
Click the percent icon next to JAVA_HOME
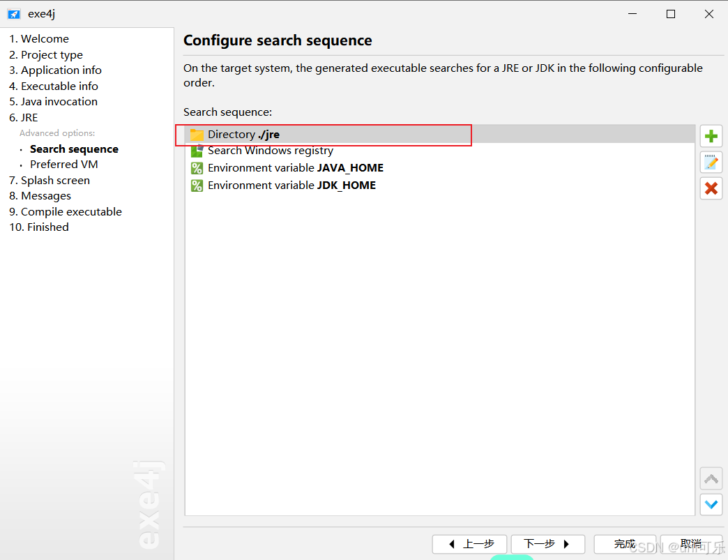pos(197,168)
